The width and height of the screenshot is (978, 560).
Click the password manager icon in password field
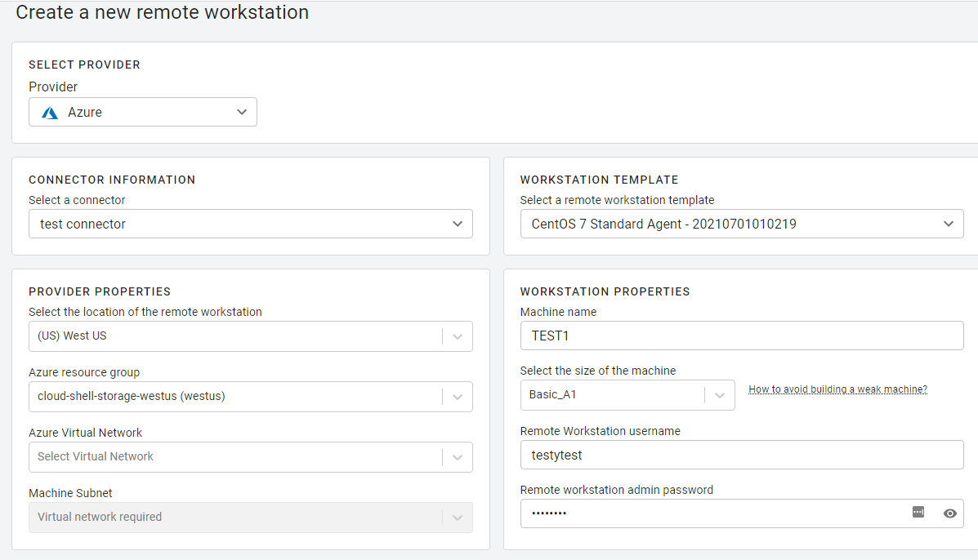(x=918, y=512)
